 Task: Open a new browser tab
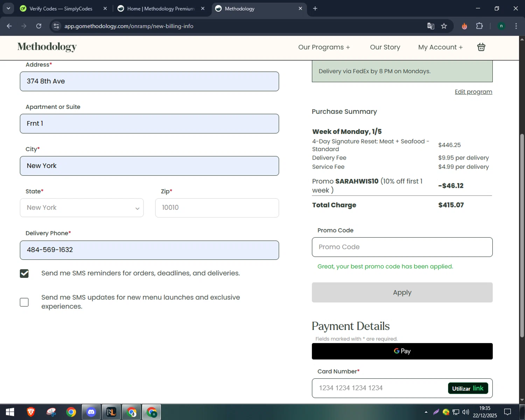pyautogui.click(x=315, y=8)
